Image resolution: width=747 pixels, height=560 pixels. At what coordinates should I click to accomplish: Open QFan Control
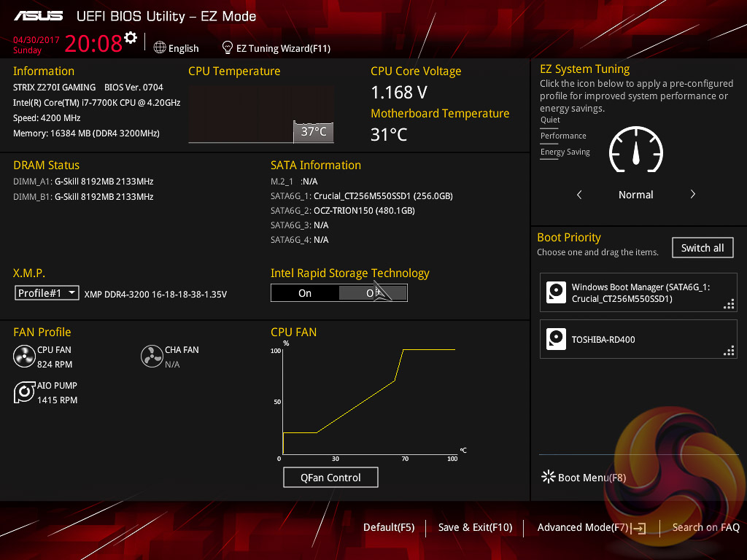click(330, 478)
